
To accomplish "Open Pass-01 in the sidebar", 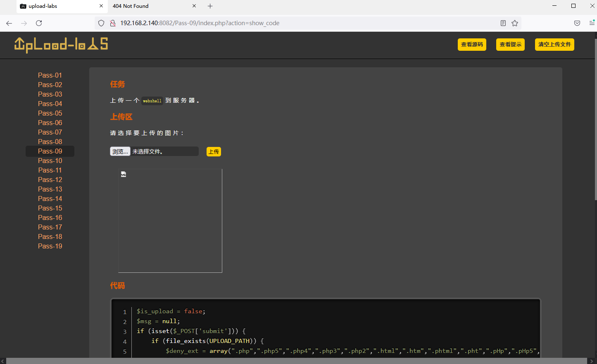I will pos(50,75).
